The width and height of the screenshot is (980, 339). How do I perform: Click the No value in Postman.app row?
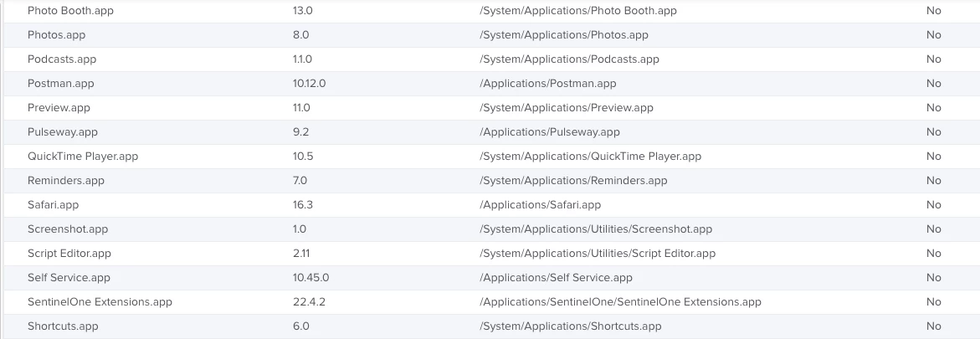934,83
